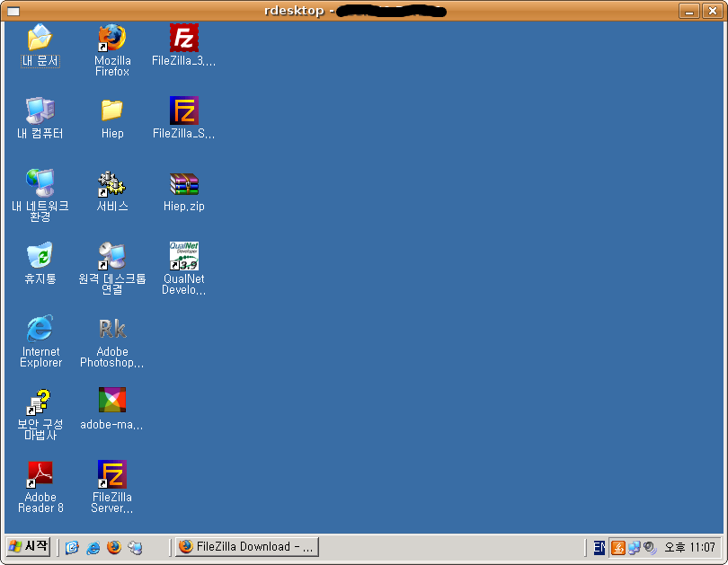This screenshot has height=565, width=728.
Task: Close the rdesktop window
Action: click(713, 11)
